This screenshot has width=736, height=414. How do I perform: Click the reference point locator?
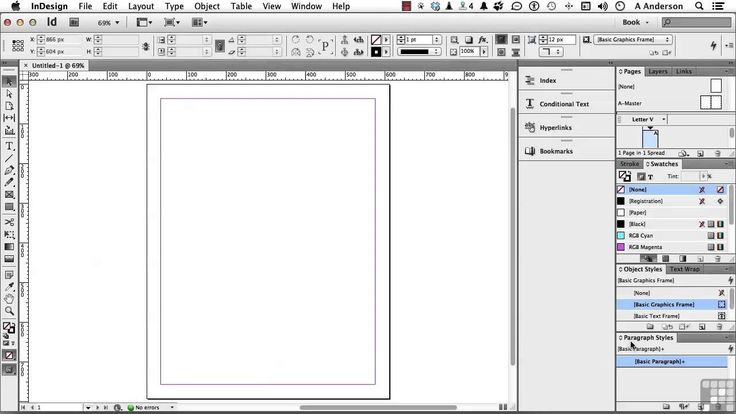[x=18, y=45]
